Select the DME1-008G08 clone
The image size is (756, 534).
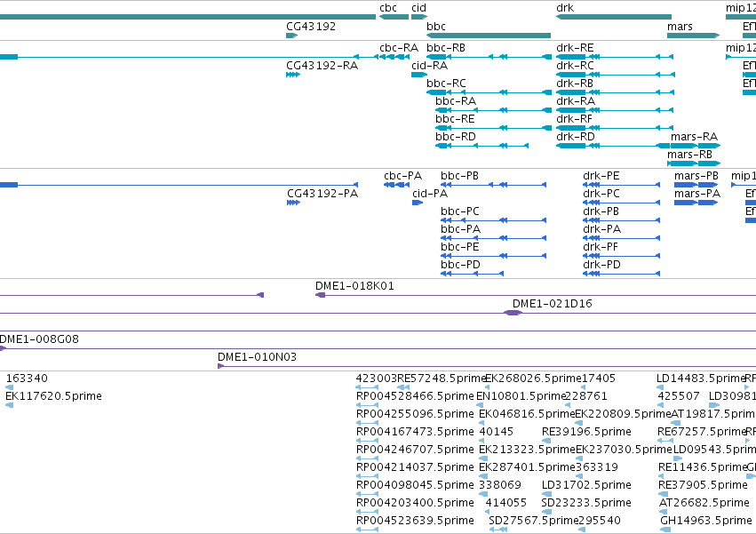pos(378,348)
